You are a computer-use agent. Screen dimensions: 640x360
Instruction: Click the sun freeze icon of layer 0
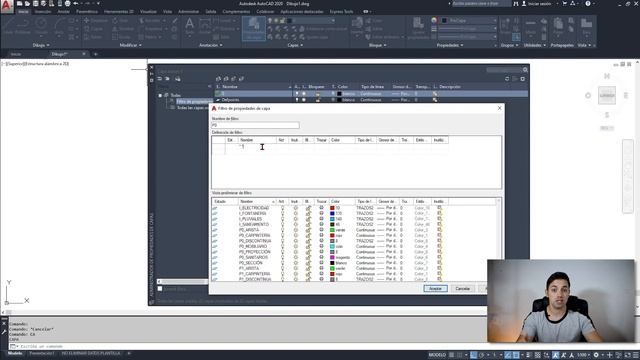(x=303, y=94)
